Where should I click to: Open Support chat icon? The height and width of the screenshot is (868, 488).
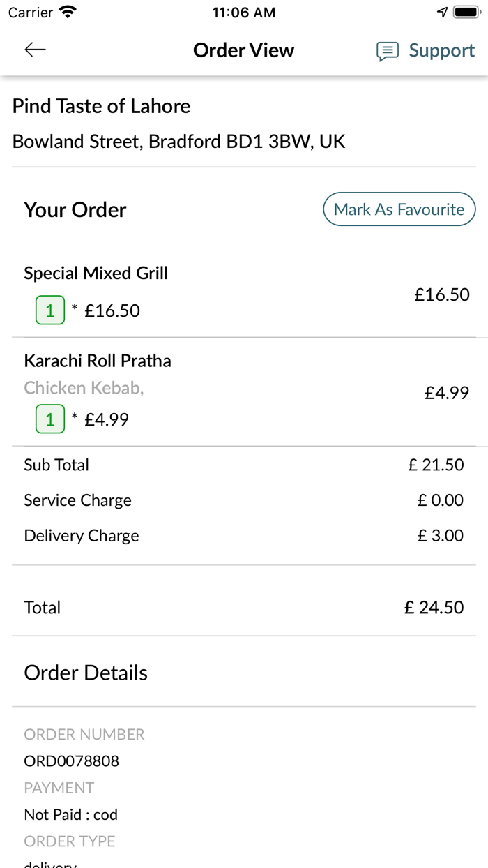[388, 51]
